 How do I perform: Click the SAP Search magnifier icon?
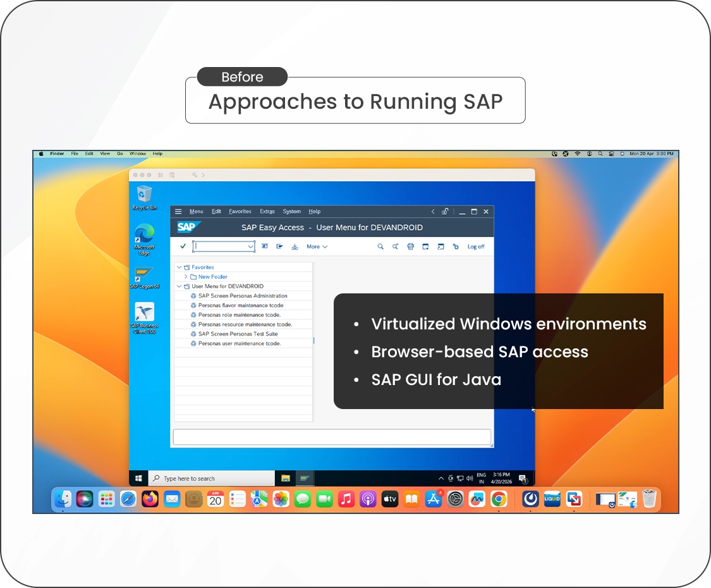pyautogui.click(x=380, y=247)
